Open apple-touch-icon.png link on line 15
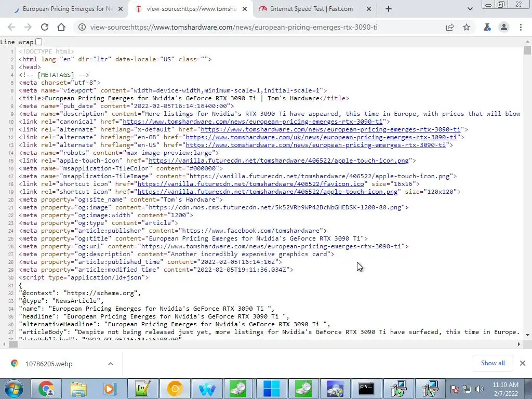 point(278,161)
